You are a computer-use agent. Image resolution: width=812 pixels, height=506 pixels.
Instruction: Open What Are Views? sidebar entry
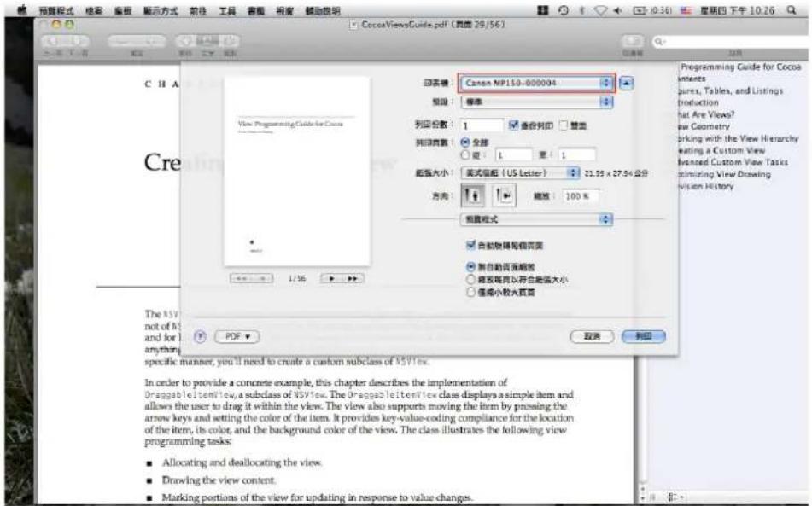(x=707, y=114)
